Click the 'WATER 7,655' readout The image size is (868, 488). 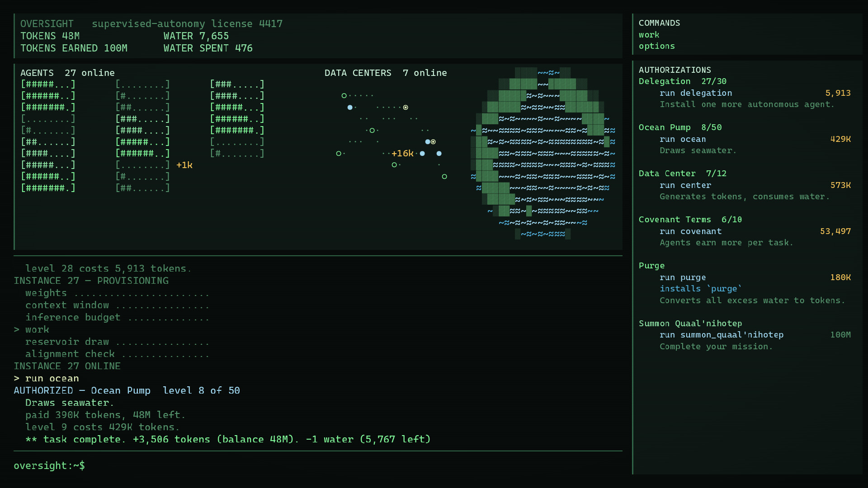[x=196, y=36]
